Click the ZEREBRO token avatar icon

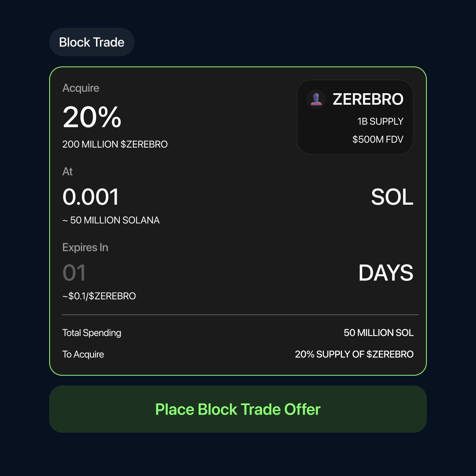click(316, 99)
